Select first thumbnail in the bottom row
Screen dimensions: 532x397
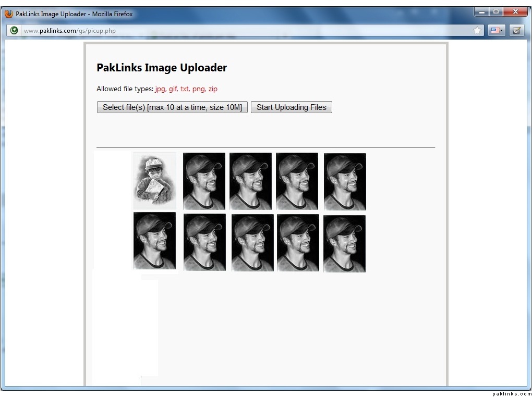tap(154, 241)
